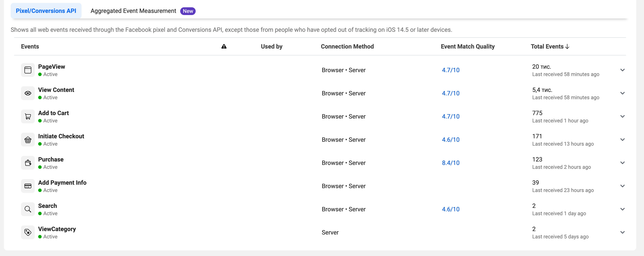
Task: Click the PageView browser window icon
Action: pos(28,70)
